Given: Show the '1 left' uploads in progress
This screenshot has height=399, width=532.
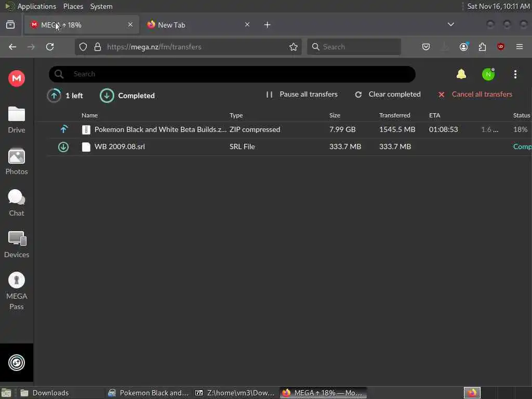Looking at the screenshot, I should click(x=65, y=96).
